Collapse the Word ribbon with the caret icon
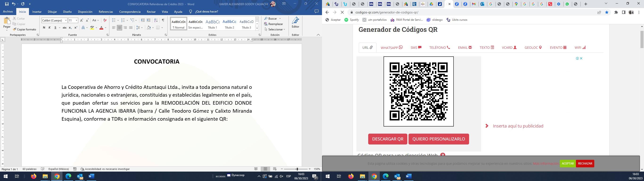 coord(318,35)
